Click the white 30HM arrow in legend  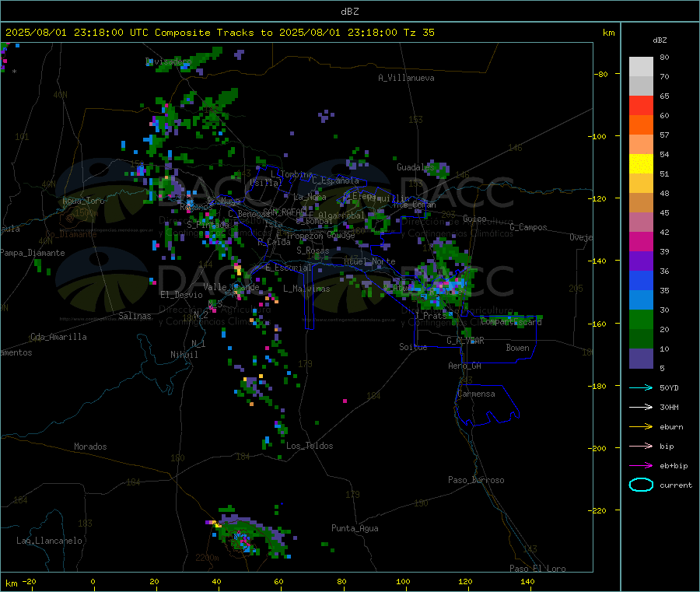point(641,407)
